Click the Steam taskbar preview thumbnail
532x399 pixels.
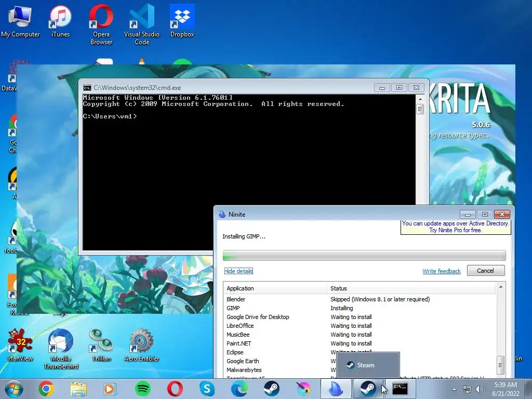(368, 365)
